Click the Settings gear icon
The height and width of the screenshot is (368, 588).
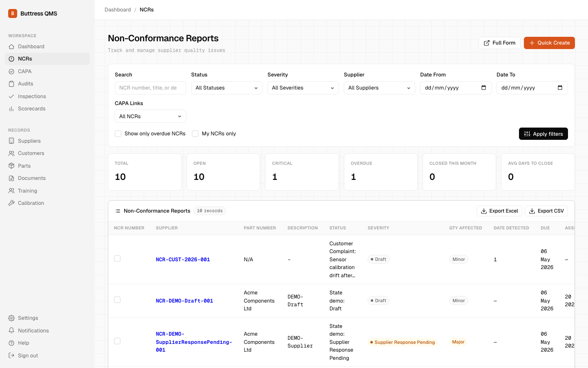point(11,318)
